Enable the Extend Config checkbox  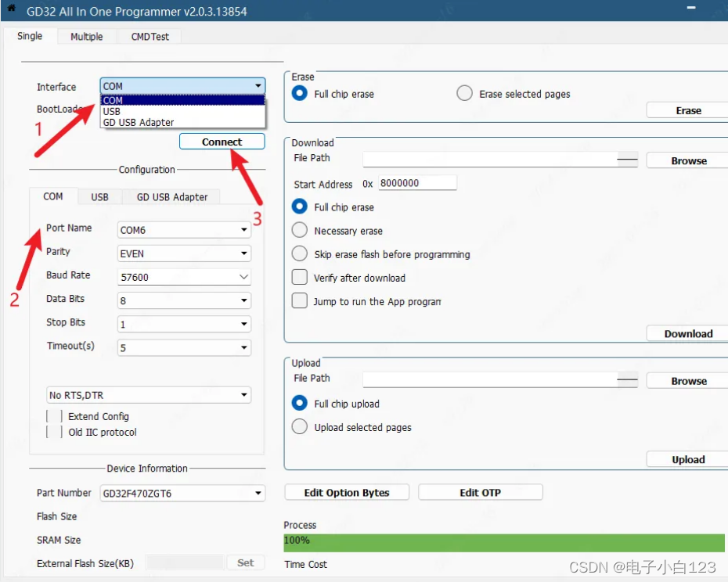[54, 416]
